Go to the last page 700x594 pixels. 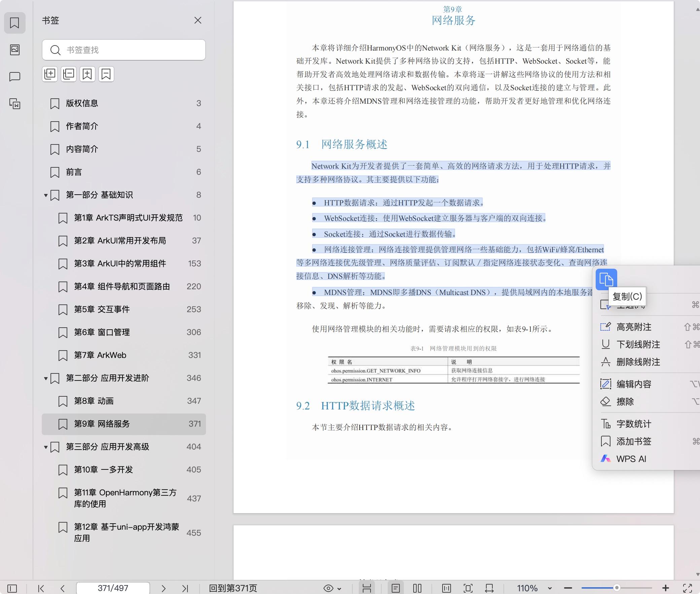pos(185,588)
